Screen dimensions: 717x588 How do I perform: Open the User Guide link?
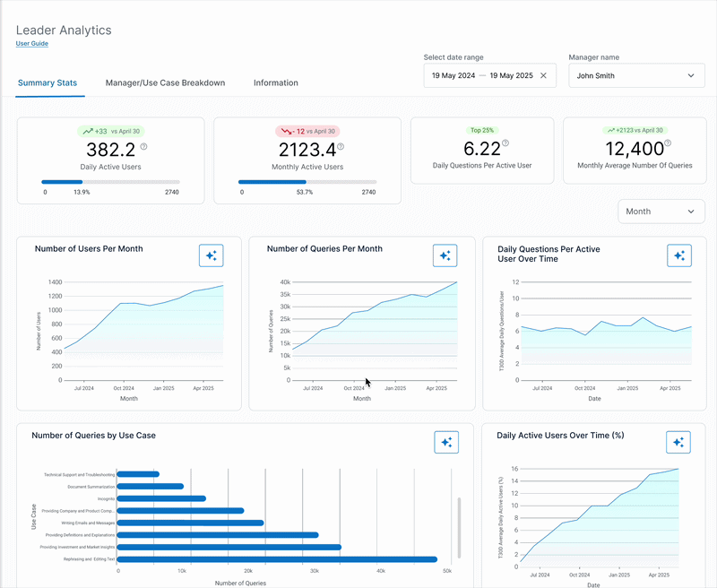[x=32, y=43]
